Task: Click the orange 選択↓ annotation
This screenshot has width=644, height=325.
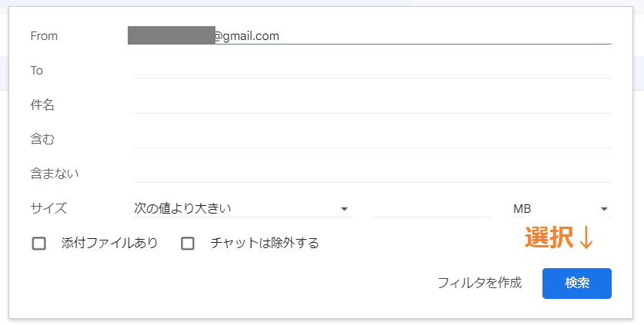Action: pyautogui.click(x=559, y=238)
